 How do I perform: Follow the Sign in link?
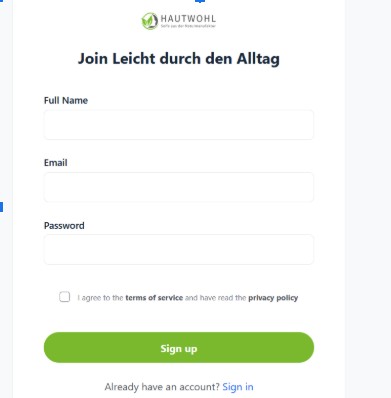(x=238, y=387)
